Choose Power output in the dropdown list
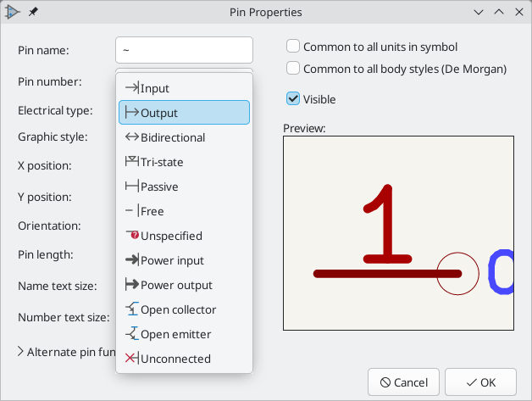532x401 pixels. coord(176,285)
